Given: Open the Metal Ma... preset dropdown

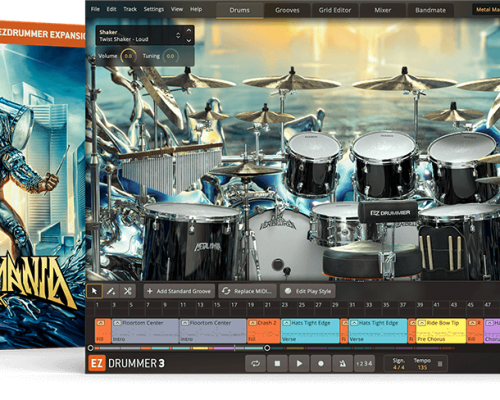Looking at the screenshot, I should (x=486, y=10).
